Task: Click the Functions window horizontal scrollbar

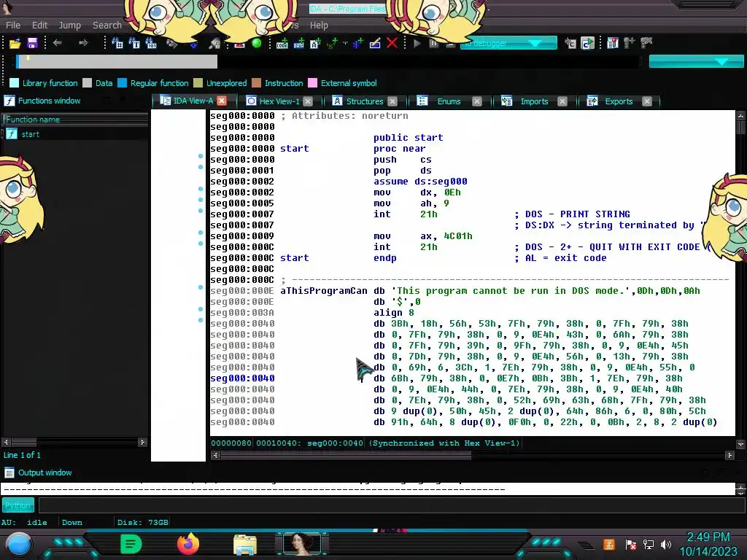Action: pyautogui.click(x=74, y=443)
